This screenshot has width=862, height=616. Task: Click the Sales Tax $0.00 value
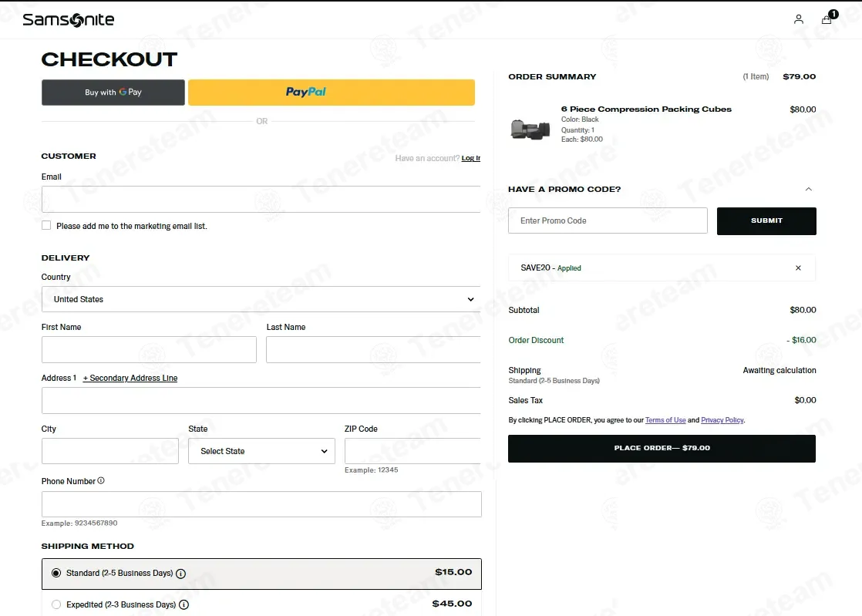tap(805, 400)
